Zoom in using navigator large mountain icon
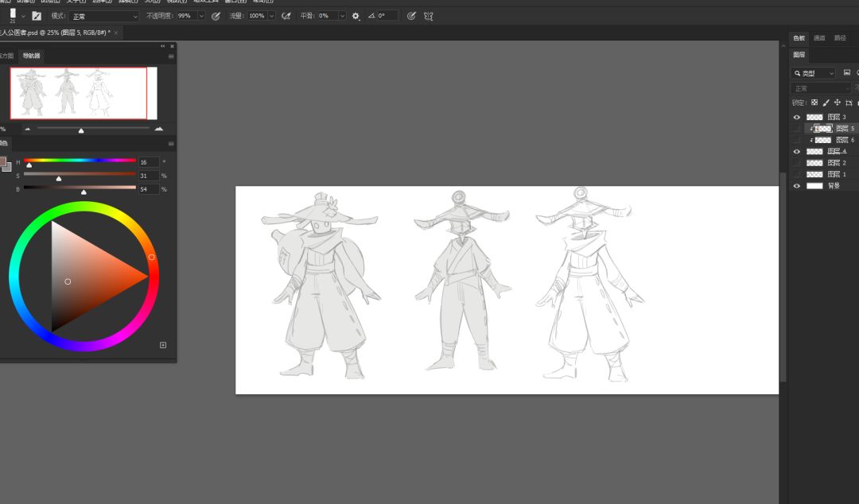The width and height of the screenshot is (859, 504). click(x=158, y=128)
